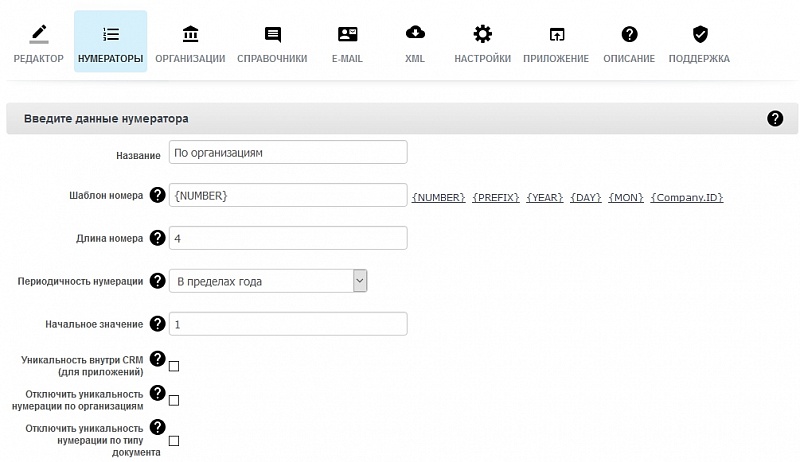Select the E-mail contact card icon

point(347,35)
